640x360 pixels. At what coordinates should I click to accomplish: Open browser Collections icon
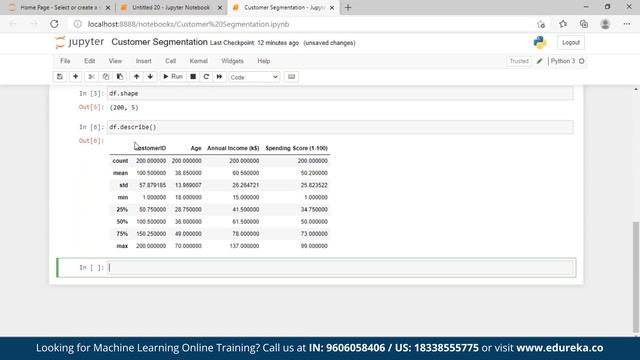pyautogui.click(x=584, y=24)
